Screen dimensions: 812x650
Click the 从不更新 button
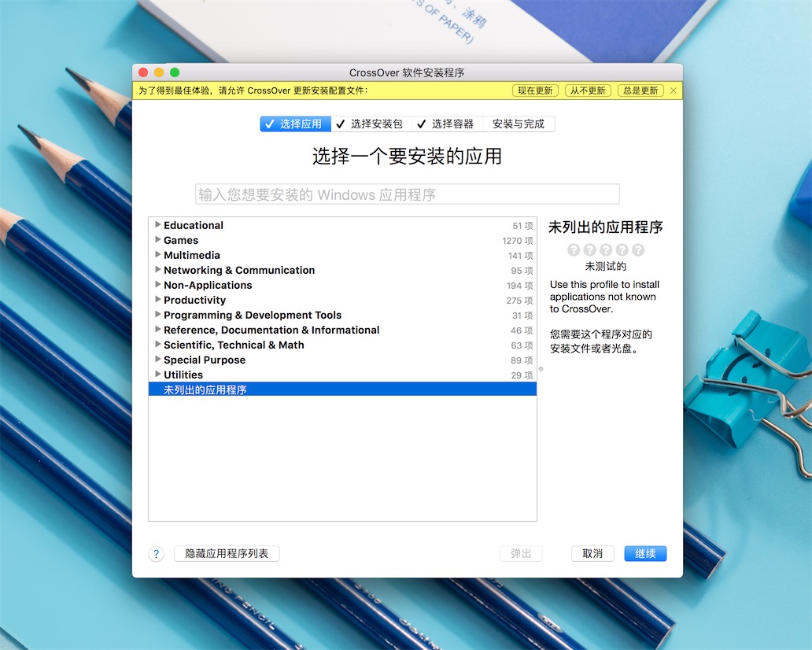tap(587, 90)
